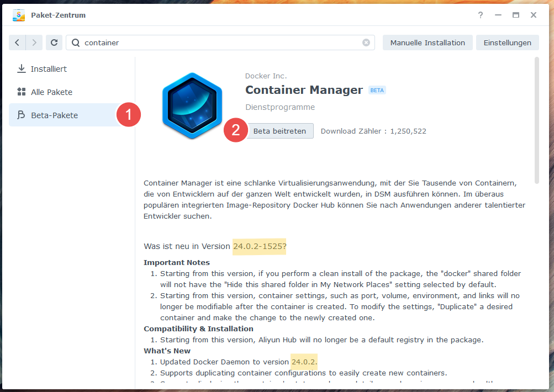Click the BETA badge next to Container Manager
The image size is (554, 392).
click(377, 91)
